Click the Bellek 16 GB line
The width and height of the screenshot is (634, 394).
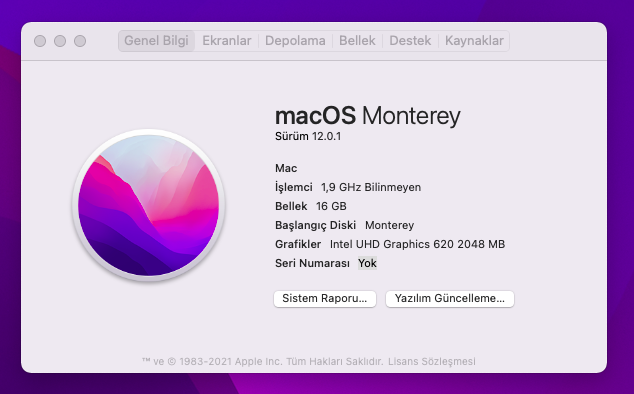tap(311, 206)
